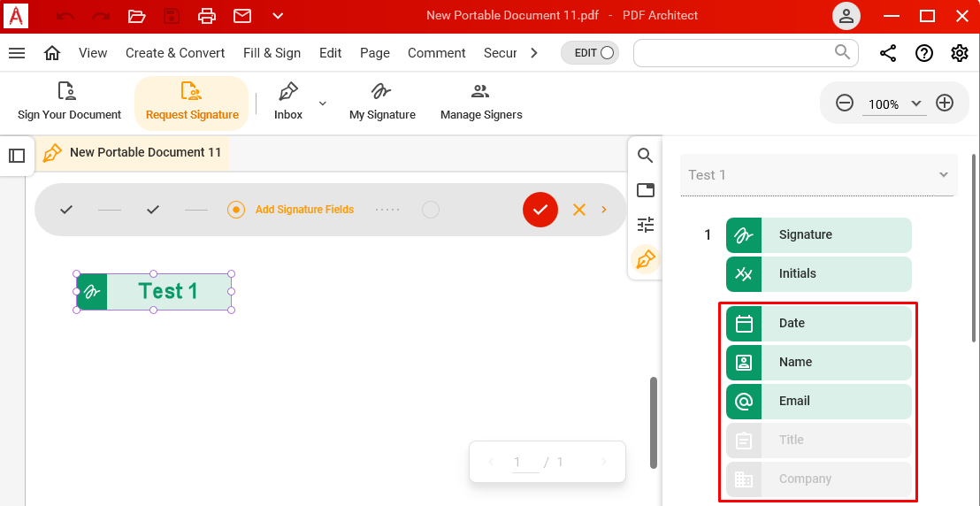Click the PDF Architect logo icon
Image resolution: width=980 pixels, height=506 pixels.
coord(16,16)
